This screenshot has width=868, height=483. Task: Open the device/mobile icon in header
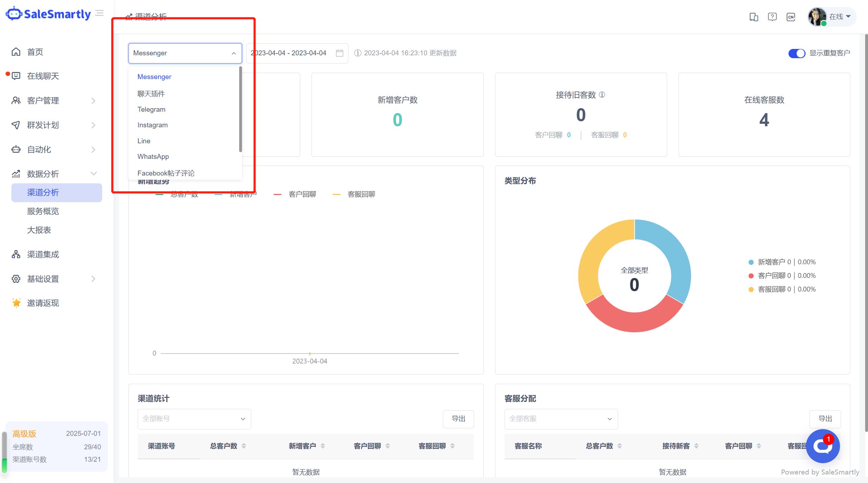point(754,17)
